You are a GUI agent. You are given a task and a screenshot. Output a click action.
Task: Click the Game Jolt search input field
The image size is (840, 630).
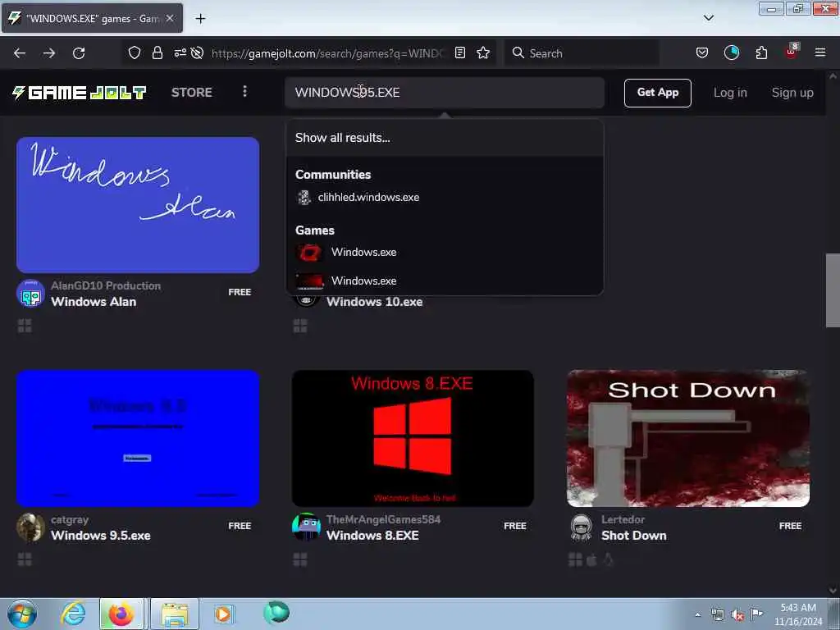[x=445, y=93]
